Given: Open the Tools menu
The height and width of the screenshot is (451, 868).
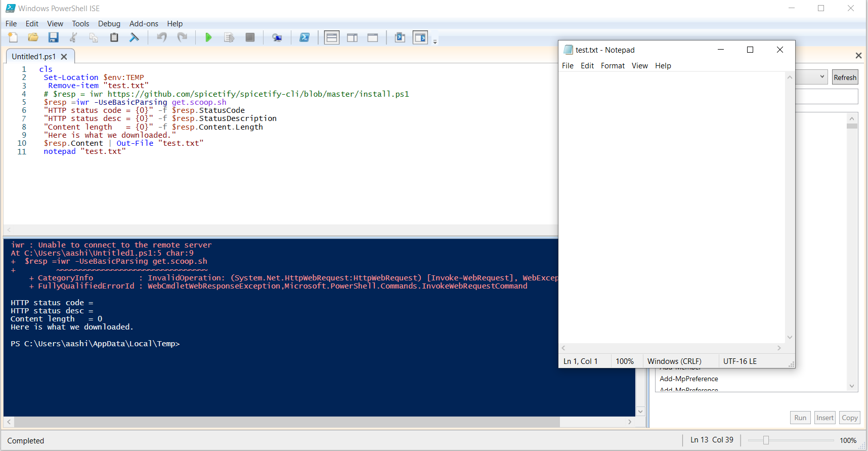Looking at the screenshot, I should click(x=80, y=24).
